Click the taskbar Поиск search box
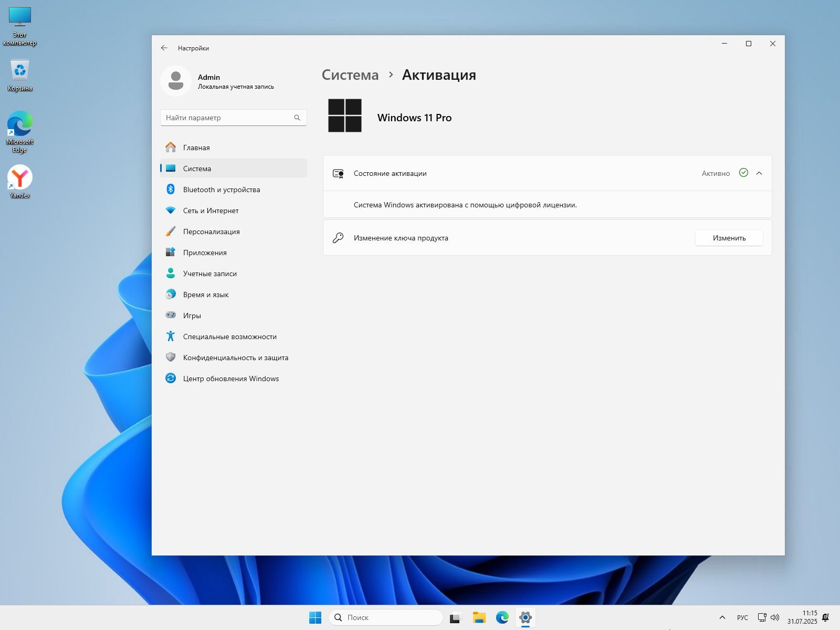 tap(386, 617)
